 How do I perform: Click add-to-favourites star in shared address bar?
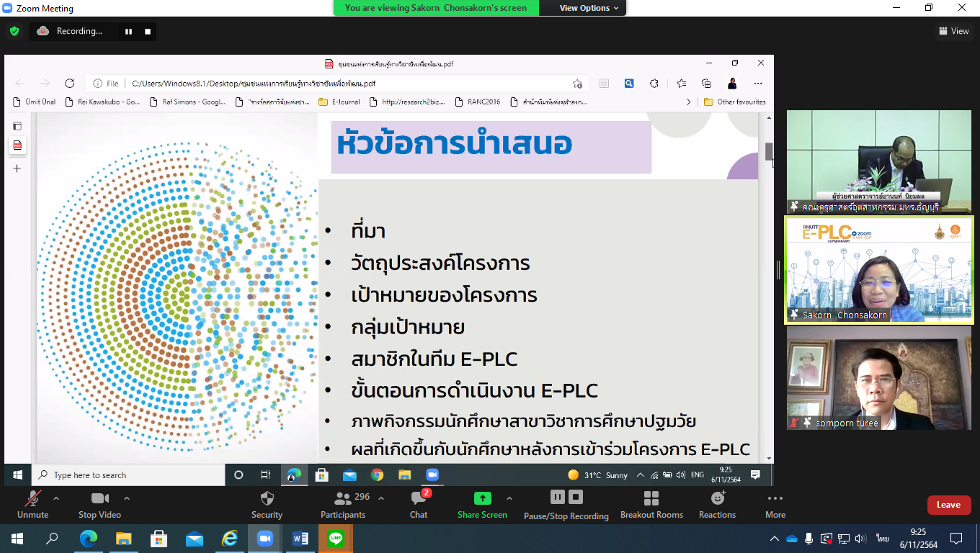[577, 84]
